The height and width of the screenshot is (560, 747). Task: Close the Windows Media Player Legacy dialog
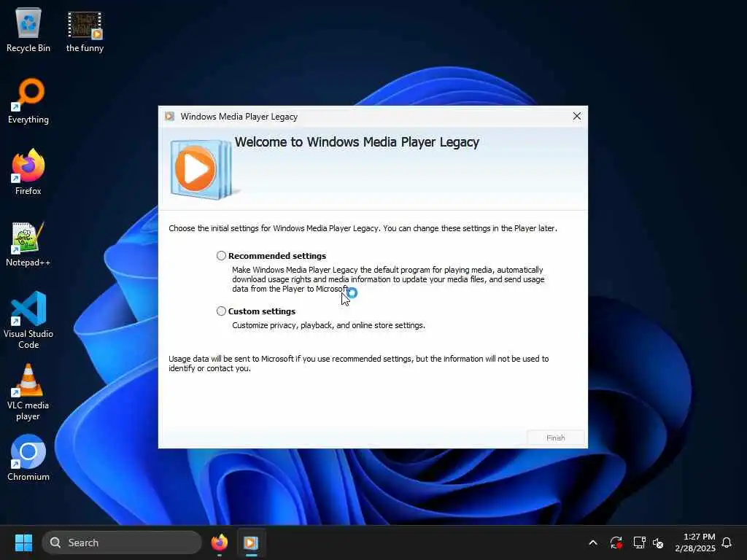coord(576,116)
